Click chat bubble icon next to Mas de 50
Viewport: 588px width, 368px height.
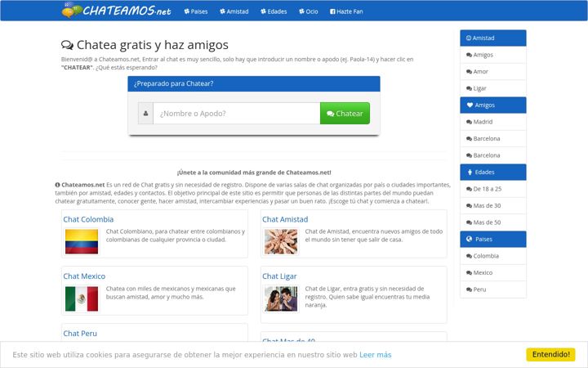pyautogui.click(x=469, y=222)
